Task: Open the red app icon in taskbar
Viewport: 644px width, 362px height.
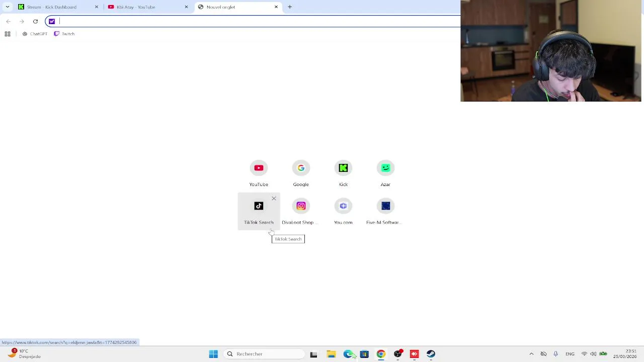Action: (414, 354)
